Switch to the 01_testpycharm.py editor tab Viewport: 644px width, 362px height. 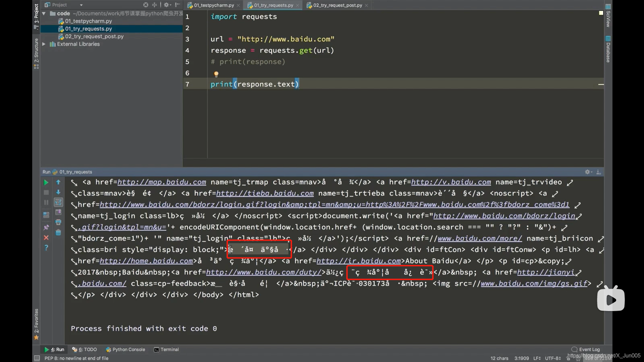coord(214,5)
